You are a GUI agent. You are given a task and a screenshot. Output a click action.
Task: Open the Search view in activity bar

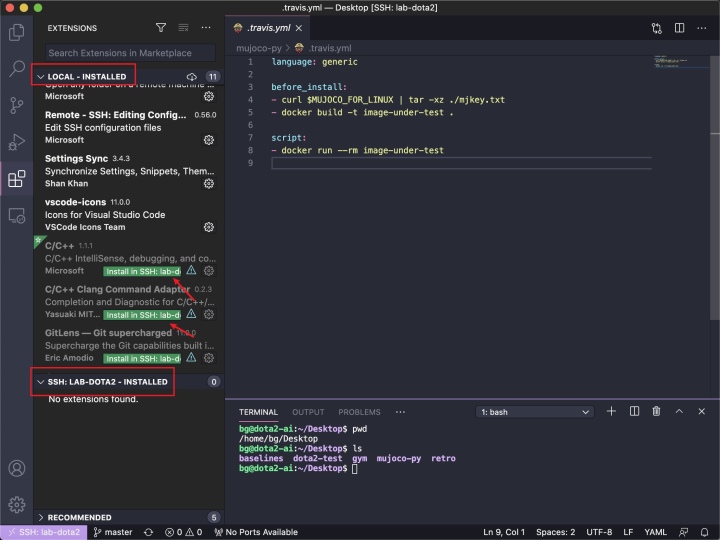click(x=17, y=68)
